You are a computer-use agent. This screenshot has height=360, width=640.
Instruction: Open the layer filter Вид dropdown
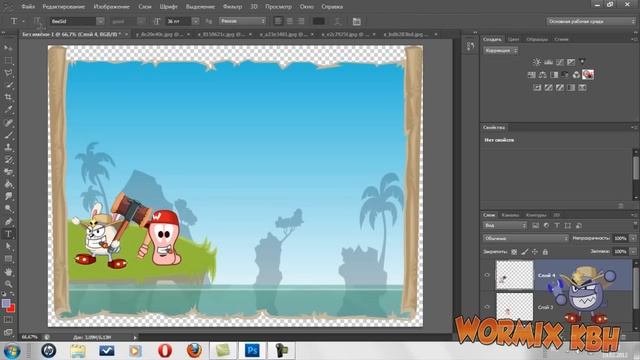point(505,225)
